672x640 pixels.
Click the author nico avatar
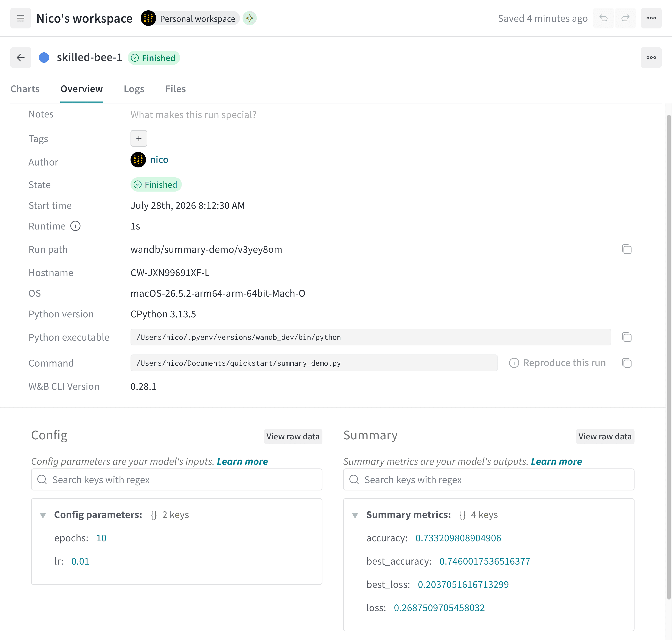point(138,160)
